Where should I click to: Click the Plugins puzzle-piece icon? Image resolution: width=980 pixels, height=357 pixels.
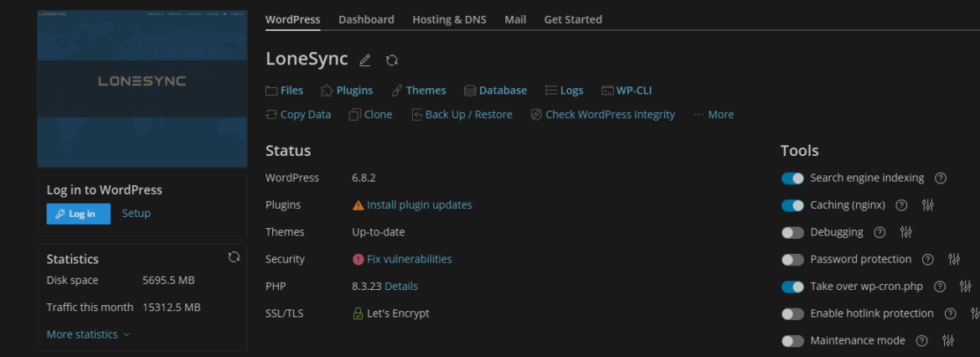click(327, 91)
